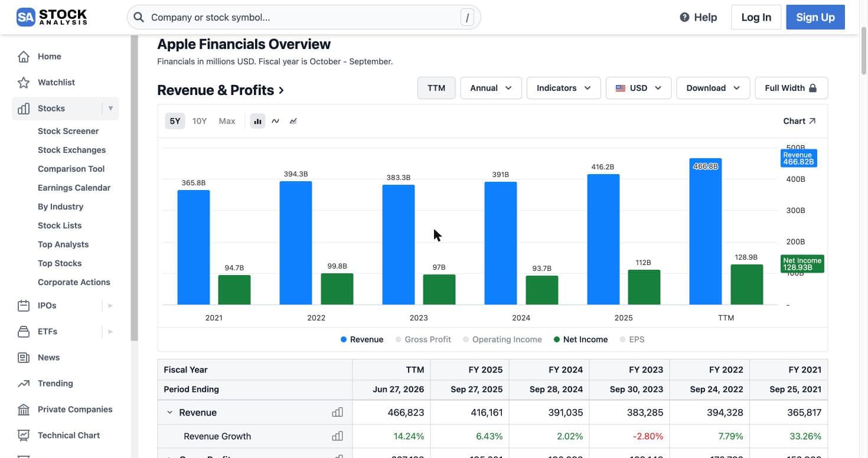Open the Annual period dropdown
Screen dimensions: 868x458
491,88
